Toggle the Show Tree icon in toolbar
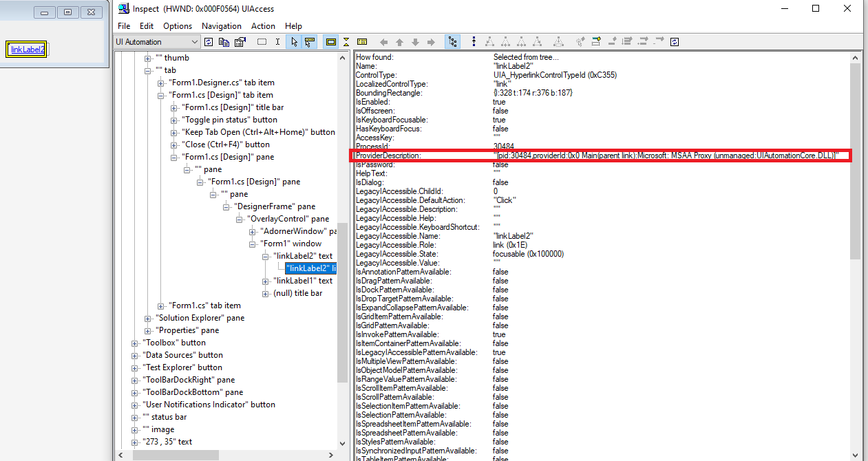Image resolution: width=868 pixels, height=461 pixels. click(x=452, y=42)
